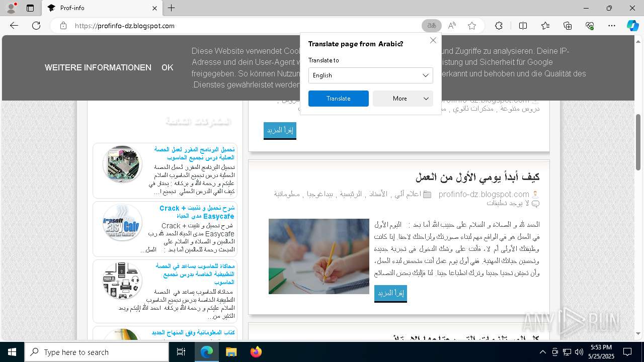Image resolution: width=644 pixels, height=362 pixels.
Task: Open sidebar post 'محاكاة للحاسوب يساعد'
Action: [x=195, y=274]
